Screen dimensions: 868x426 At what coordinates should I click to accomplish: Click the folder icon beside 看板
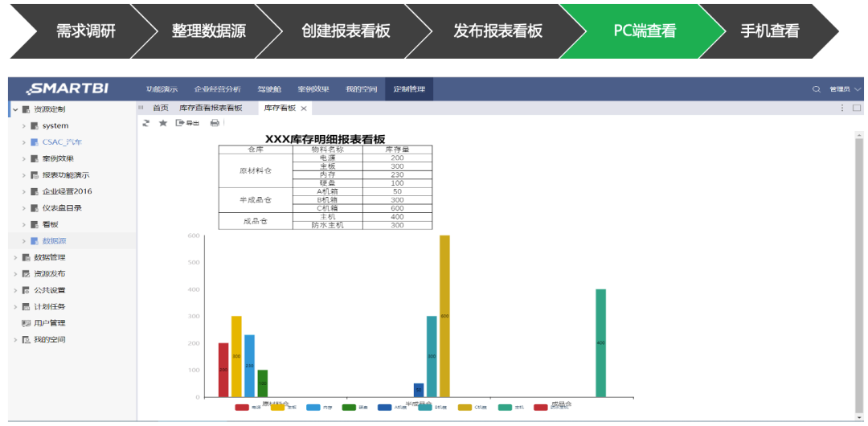(35, 224)
